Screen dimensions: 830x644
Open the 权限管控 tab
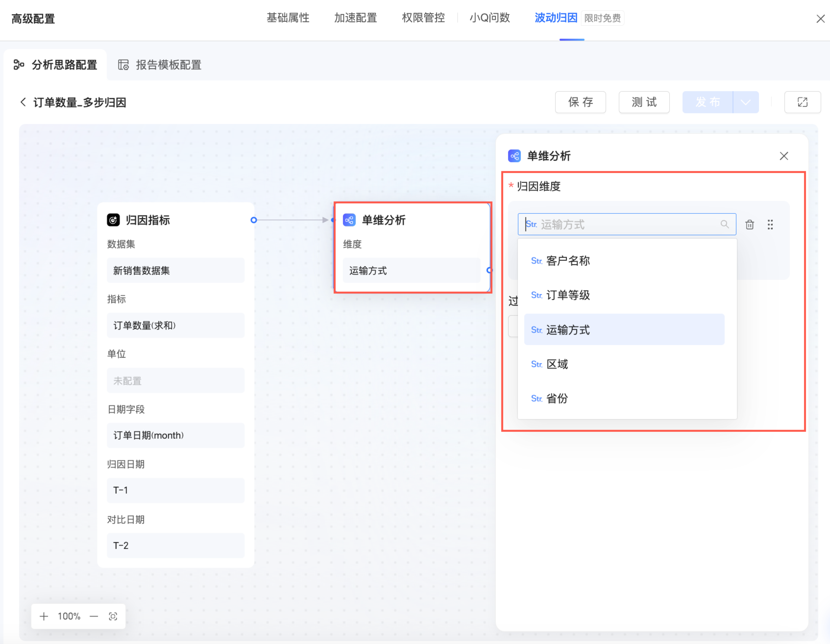point(423,18)
